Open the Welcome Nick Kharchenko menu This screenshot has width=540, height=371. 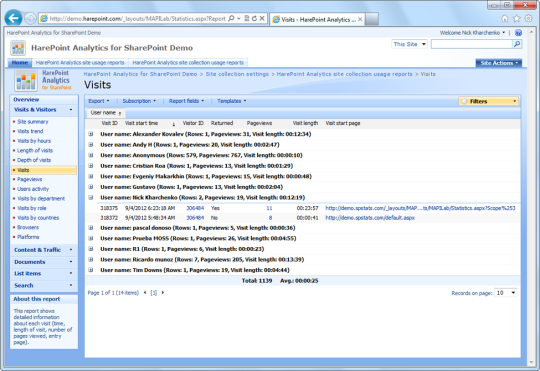click(472, 33)
